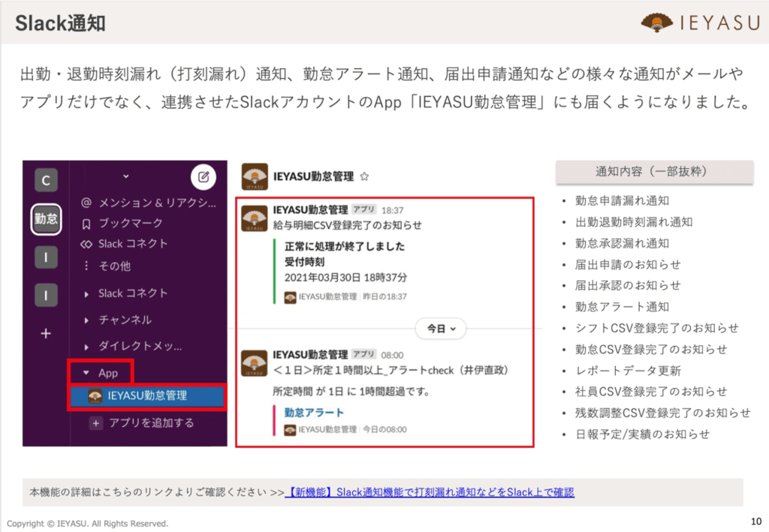Click list item 社員CSV登録完了のお知らせ
Screen dimensions: 769x532
coord(651,392)
